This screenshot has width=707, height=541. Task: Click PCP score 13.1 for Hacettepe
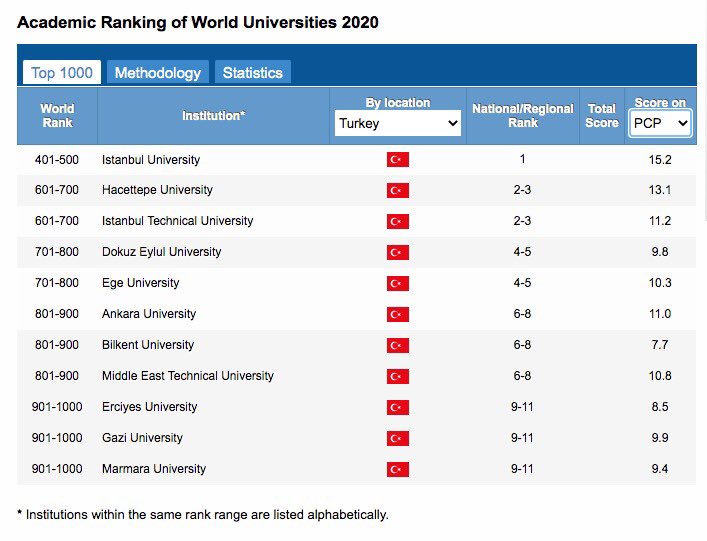(x=660, y=190)
